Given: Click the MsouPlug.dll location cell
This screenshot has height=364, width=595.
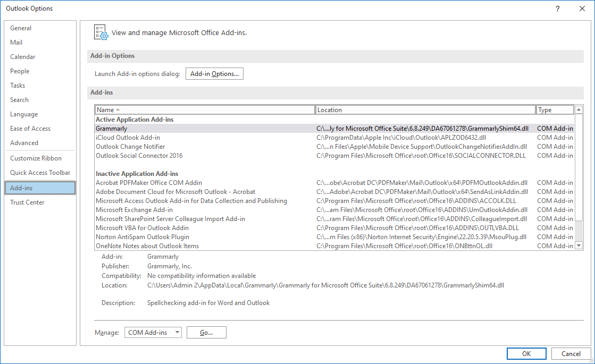Looking at the screenshot, I should pyautogui.click(x=421, y=237).
